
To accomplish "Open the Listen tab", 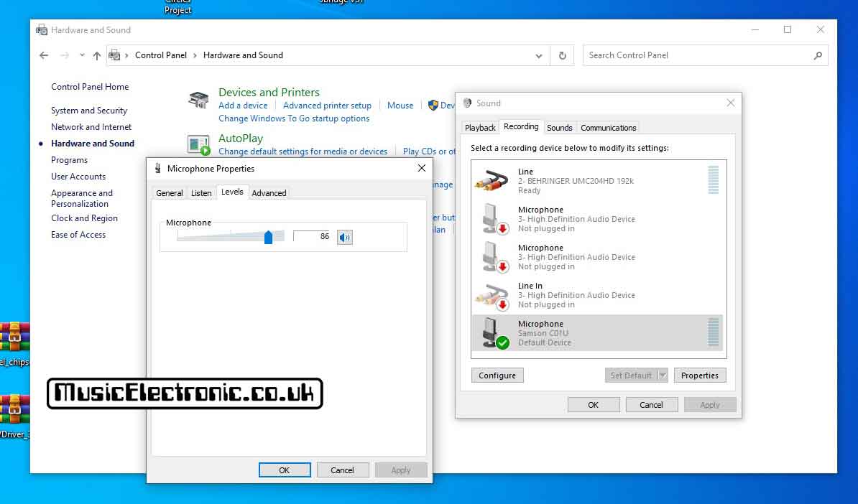I will [x=200, y=193].
